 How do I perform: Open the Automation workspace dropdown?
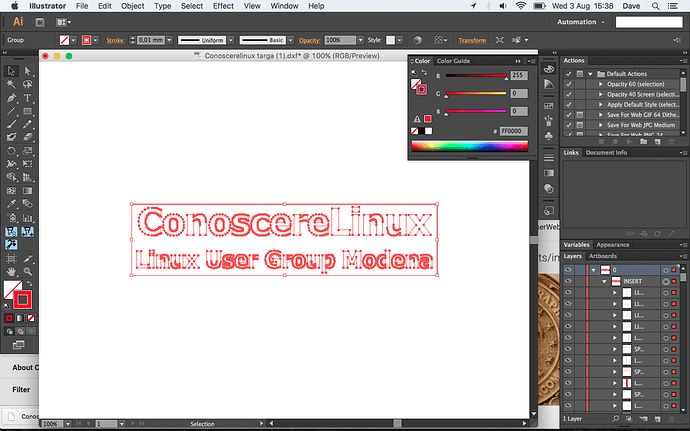click(580, 22)
